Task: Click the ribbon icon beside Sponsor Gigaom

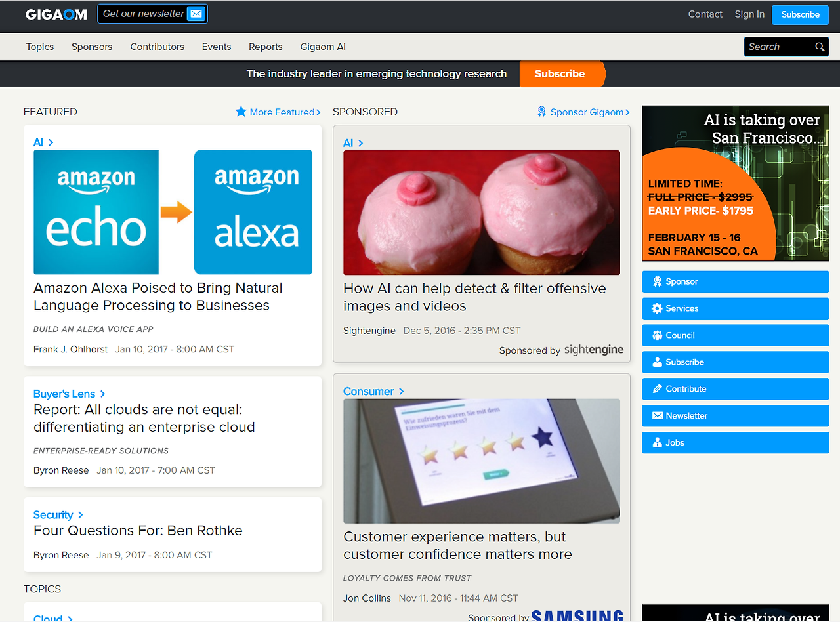Action: pos(541,112)
